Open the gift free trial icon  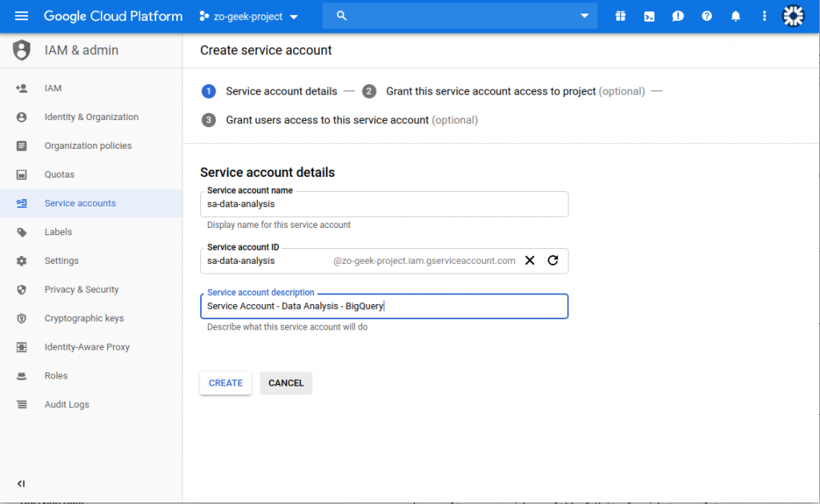pos(621,16)
